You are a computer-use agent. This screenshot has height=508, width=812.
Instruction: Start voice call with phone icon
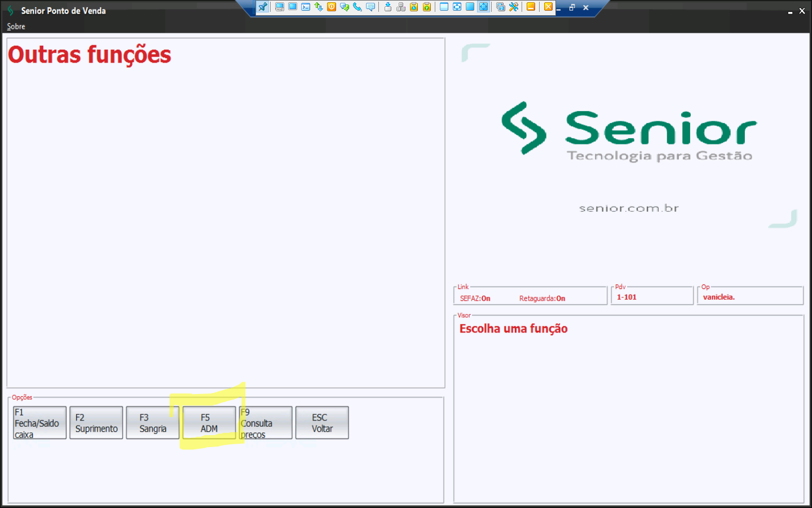coord(358,7)
